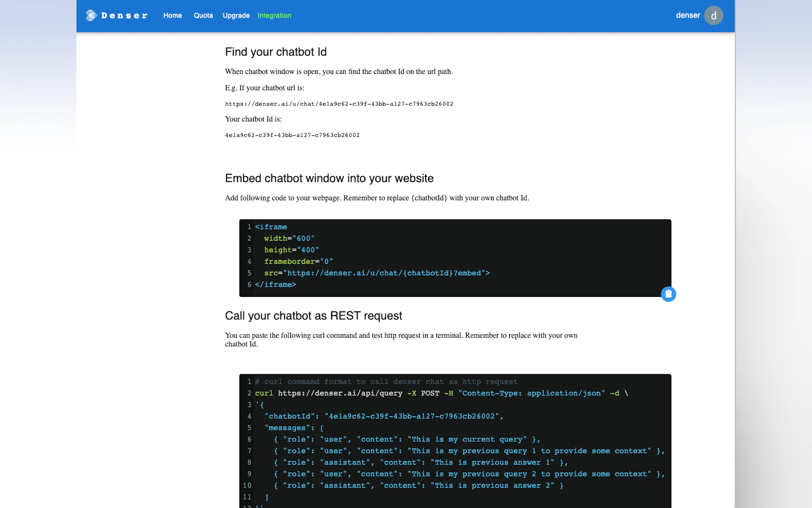Image resolution: width=812 pixels, height=508 pixels.
Task: Click the 'Find your chatbot Id' heading
Action: [x=276, y=52]
